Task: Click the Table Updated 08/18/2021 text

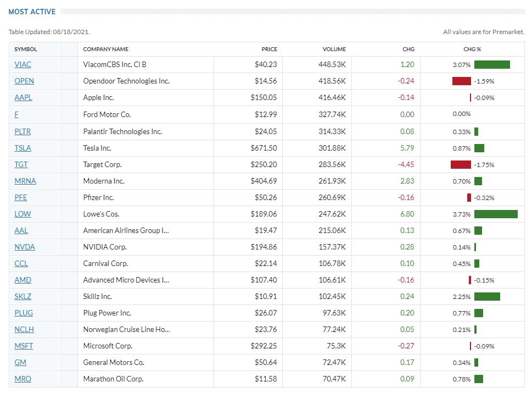Action: tap(49, 32)
